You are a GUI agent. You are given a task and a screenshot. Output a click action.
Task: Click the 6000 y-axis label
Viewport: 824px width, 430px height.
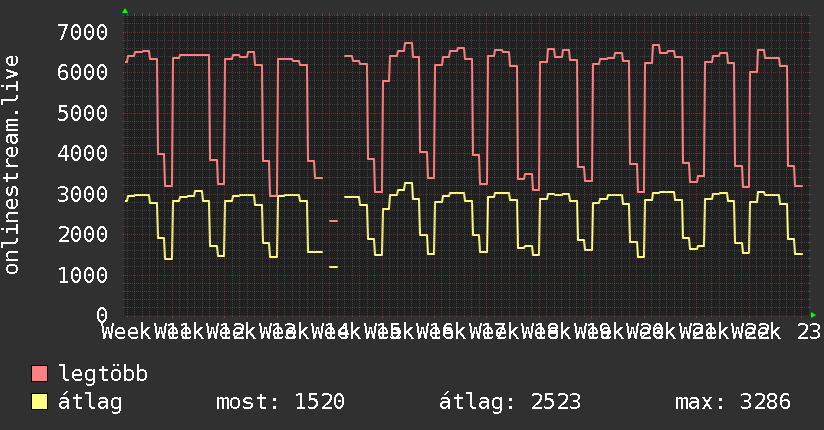pos(83,73)
